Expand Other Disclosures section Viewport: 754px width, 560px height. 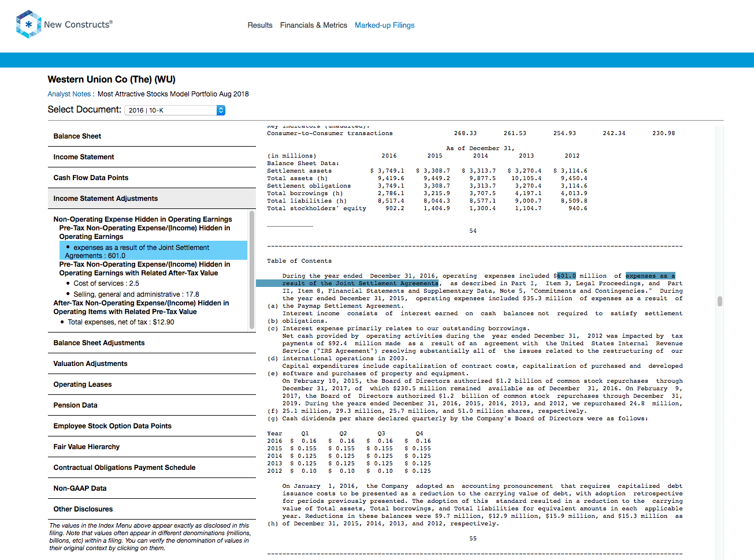pos(152,509)
